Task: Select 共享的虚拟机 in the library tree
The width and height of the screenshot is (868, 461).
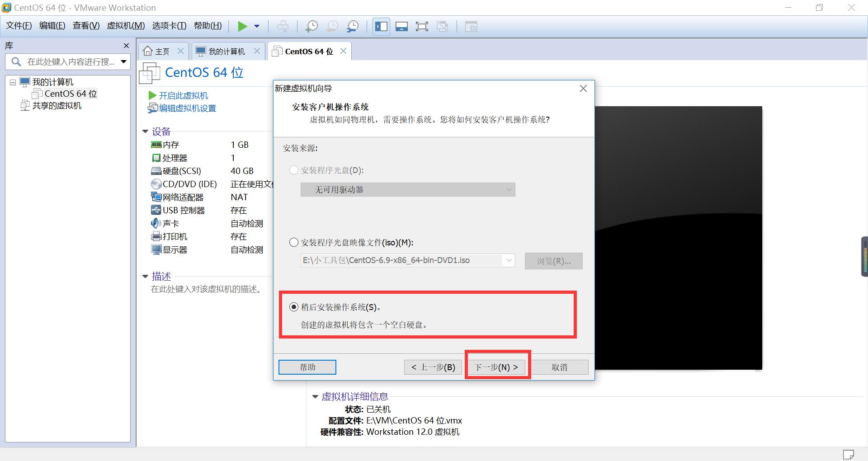Action: click(57, 105)
